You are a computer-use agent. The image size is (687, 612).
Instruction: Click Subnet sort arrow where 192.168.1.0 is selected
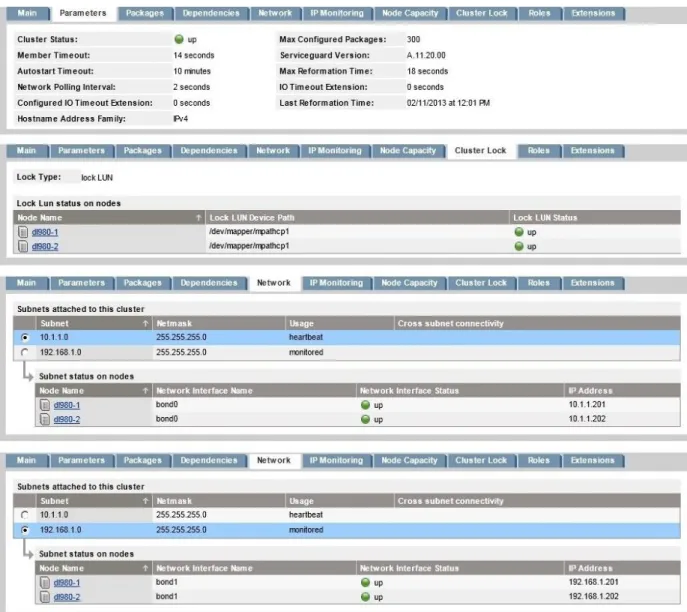[145, 501]
